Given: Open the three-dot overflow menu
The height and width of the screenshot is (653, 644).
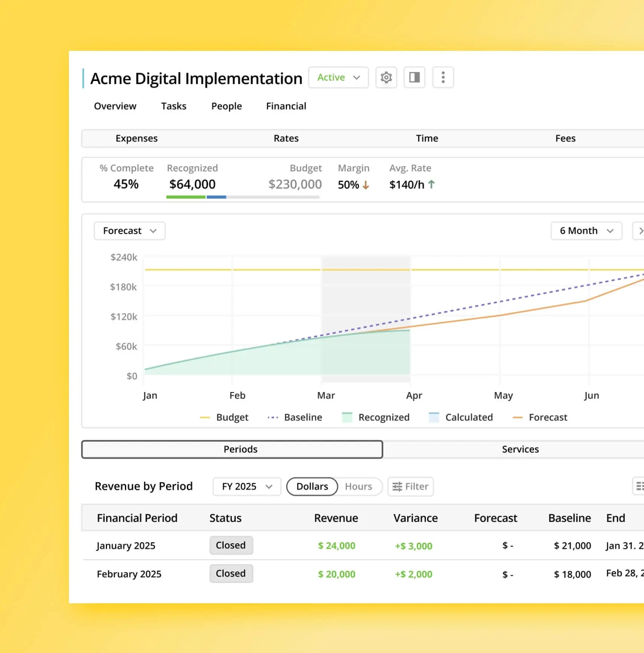Looking at the screenshot, I should (x=443, y=77).
